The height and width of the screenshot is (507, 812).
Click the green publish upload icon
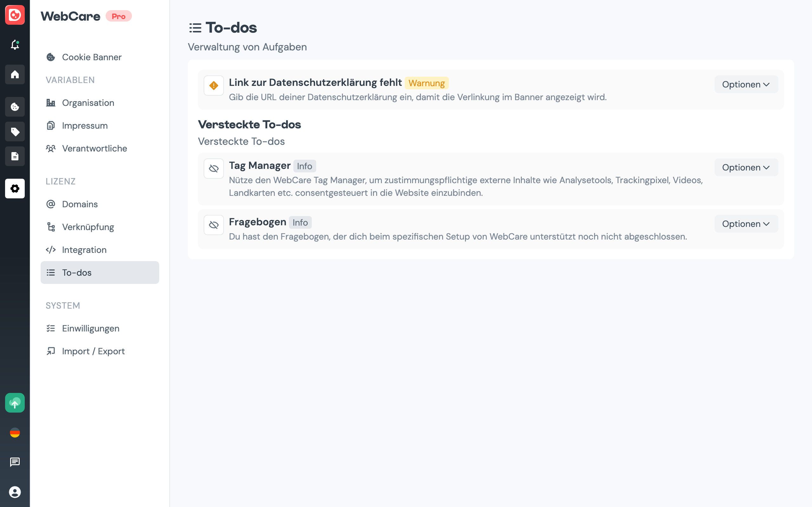(15, 403)
